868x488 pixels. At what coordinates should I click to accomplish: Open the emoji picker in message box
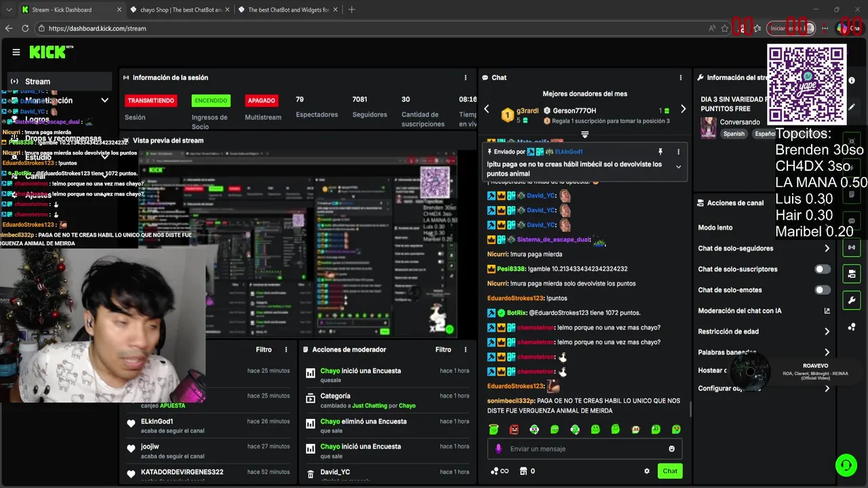[672, 449]
